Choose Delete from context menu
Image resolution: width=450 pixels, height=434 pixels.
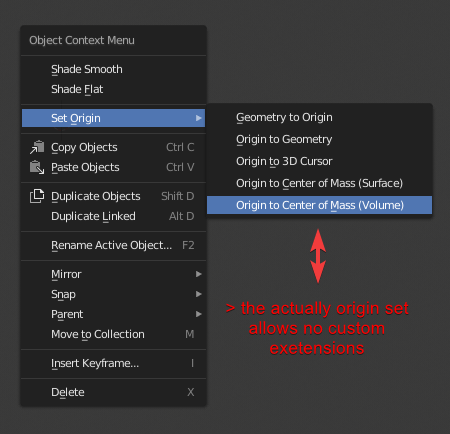(113, 392)
